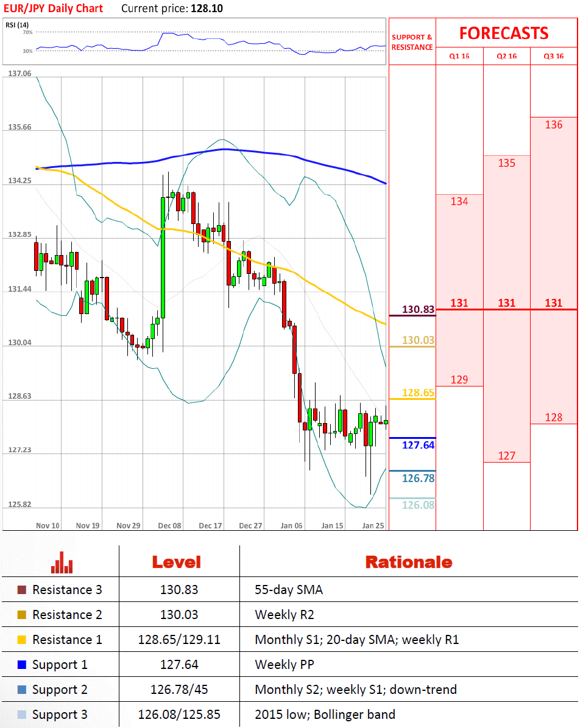Viewport: 583px width, 728px height.
Task: Click the Rationale column header
Action: click(409, 562)
